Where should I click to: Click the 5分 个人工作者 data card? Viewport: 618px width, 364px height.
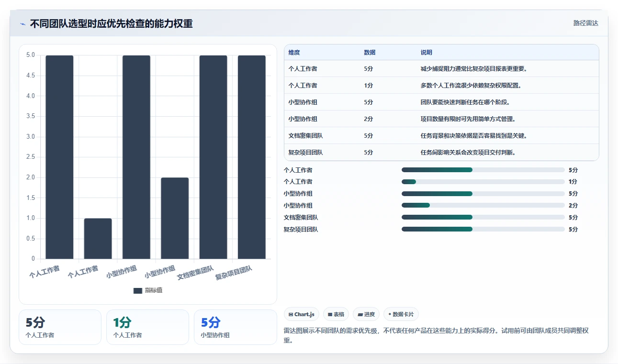point(60,327)
